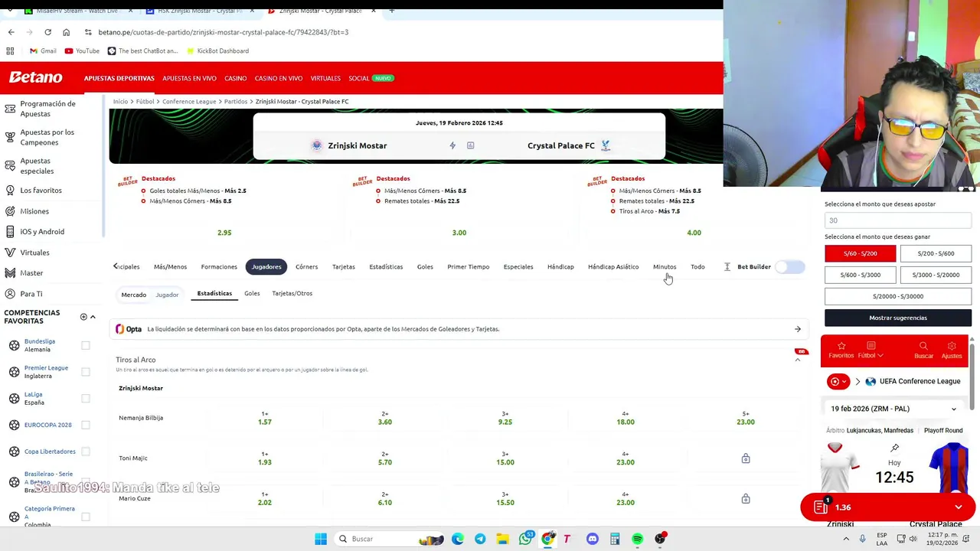This screenshot has height=551, width=980.
Task: Select the Tarjetas/Otros sub-tab
Action: point(292,293)
